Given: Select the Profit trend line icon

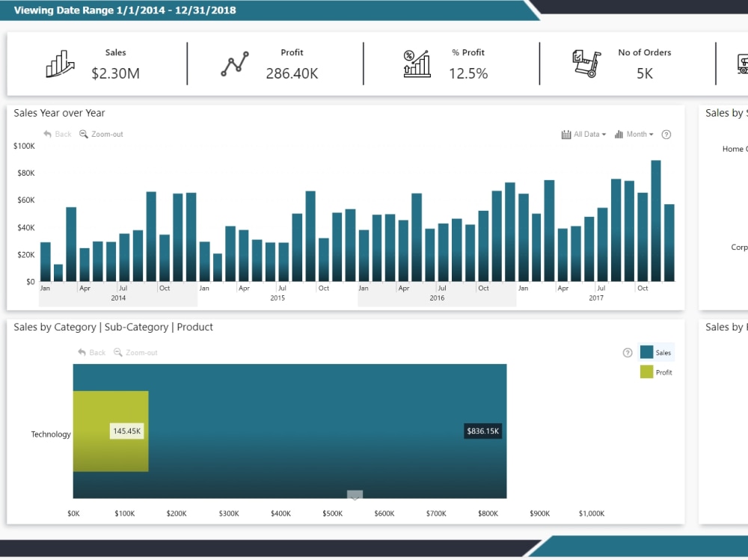Looking at the screenshot, I should 234,64.
